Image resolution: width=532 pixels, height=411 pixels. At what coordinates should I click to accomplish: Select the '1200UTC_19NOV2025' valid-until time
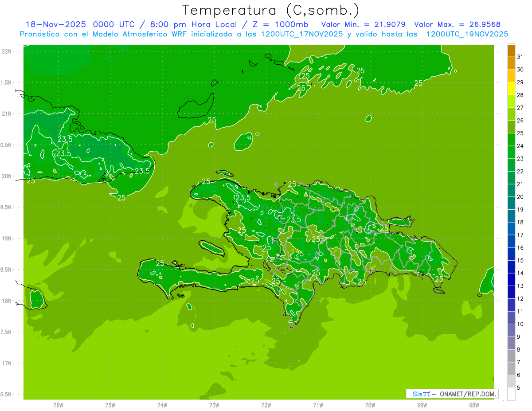click(x=467, y=34)
